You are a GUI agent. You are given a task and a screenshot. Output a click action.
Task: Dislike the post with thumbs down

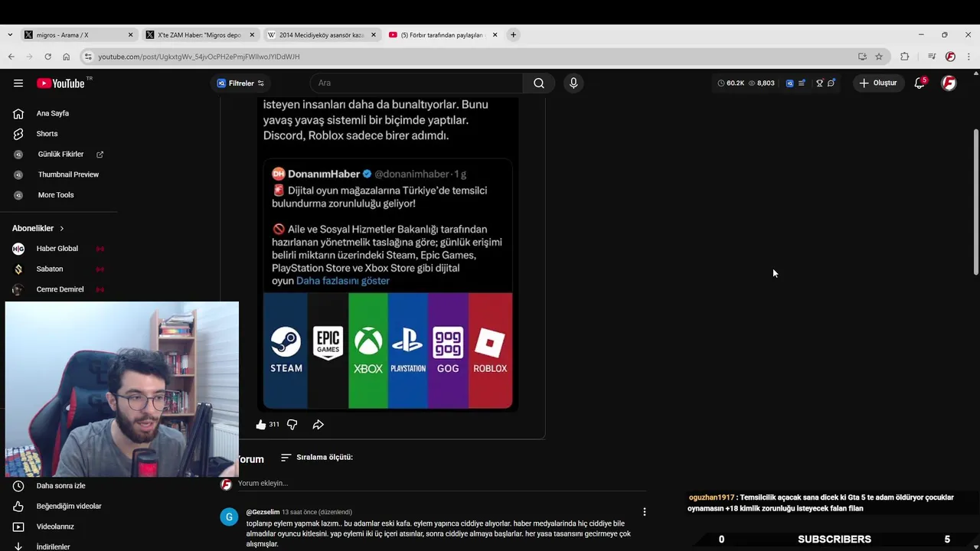[292, 424]
